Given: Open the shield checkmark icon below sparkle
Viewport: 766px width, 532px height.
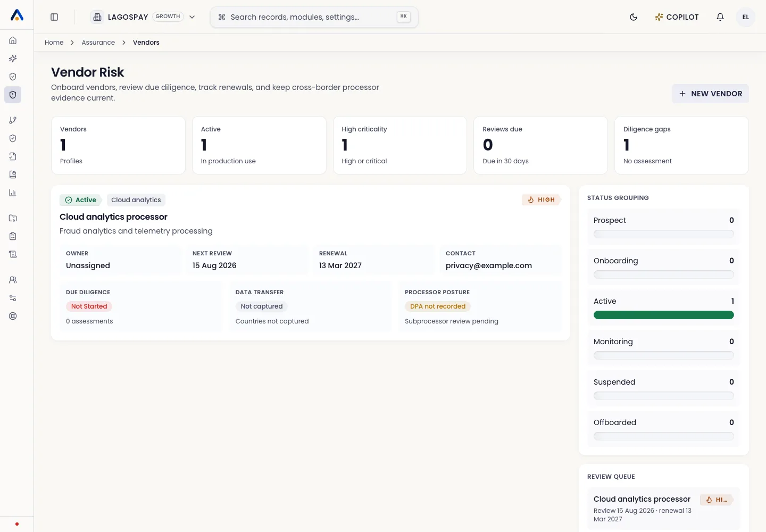Looking at the screenshot, I should tap(13, 77).
